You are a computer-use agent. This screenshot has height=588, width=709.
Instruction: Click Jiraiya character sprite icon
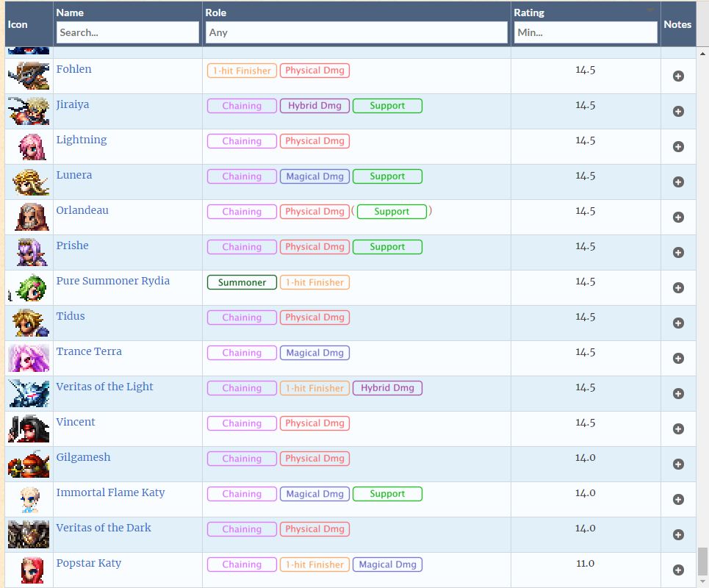[x=29, y=111]
